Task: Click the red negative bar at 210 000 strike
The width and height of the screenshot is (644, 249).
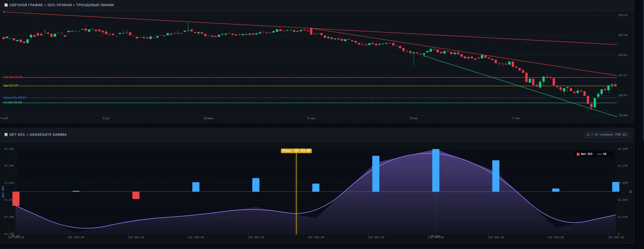Action: (x=136, y=195)
